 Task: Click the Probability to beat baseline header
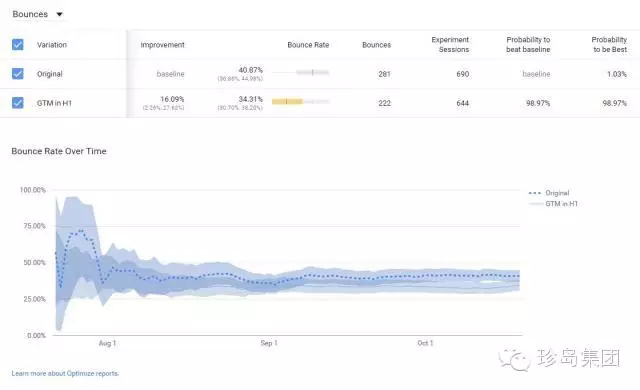pyautogui.click(x=528, y=44)
